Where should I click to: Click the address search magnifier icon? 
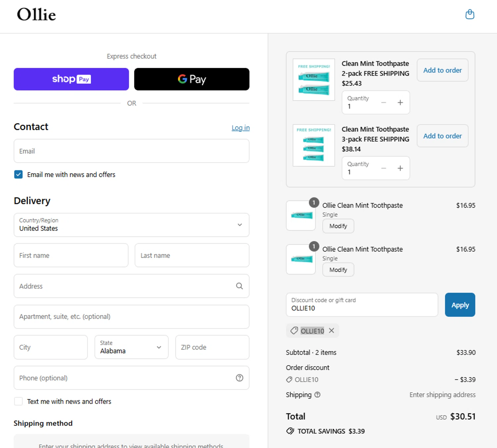[239, 286]
